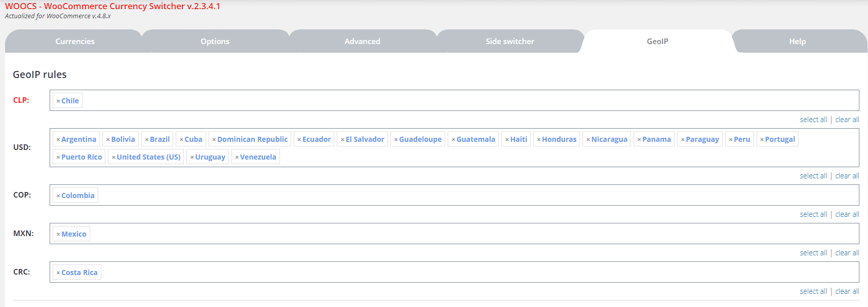Open the Currencies tab
The image size is (868, 307).
pos(75,42)
